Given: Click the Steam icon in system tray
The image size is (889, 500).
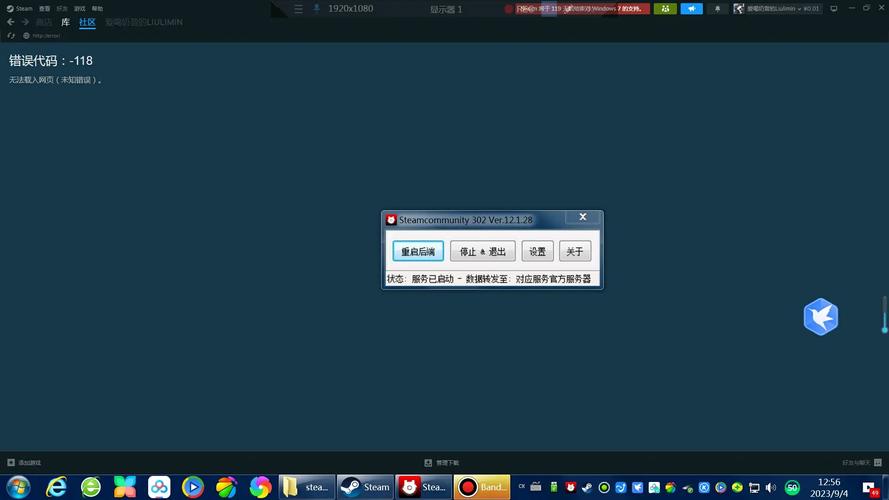Looking at the screenshot, I should (x=587, y=487).
